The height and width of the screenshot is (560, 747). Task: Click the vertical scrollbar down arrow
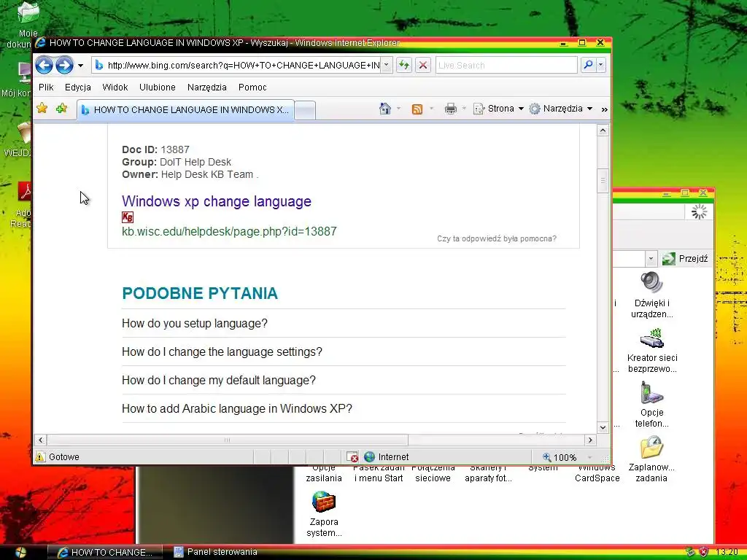click(603, 427)
